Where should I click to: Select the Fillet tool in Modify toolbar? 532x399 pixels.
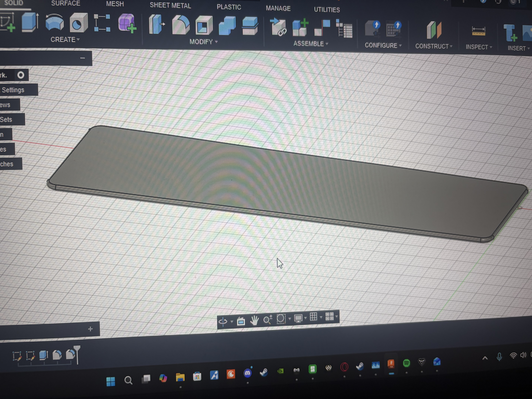[181, 25]
